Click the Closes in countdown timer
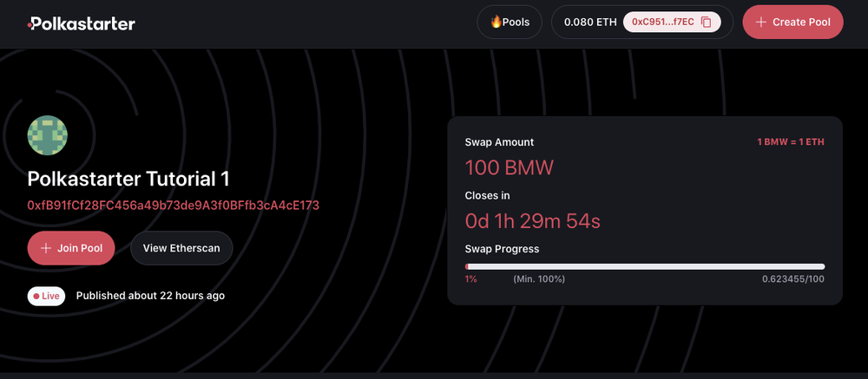Viewport: 868px width, 379px height. [533, 221]
